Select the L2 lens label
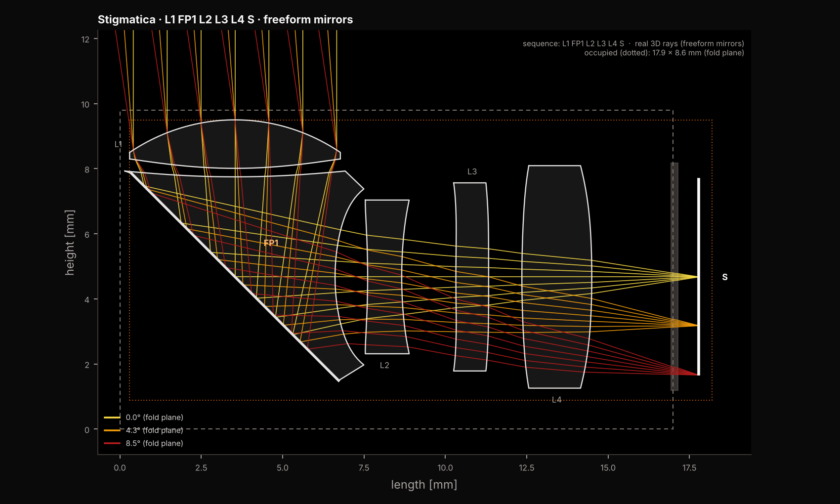 (384, 365)
